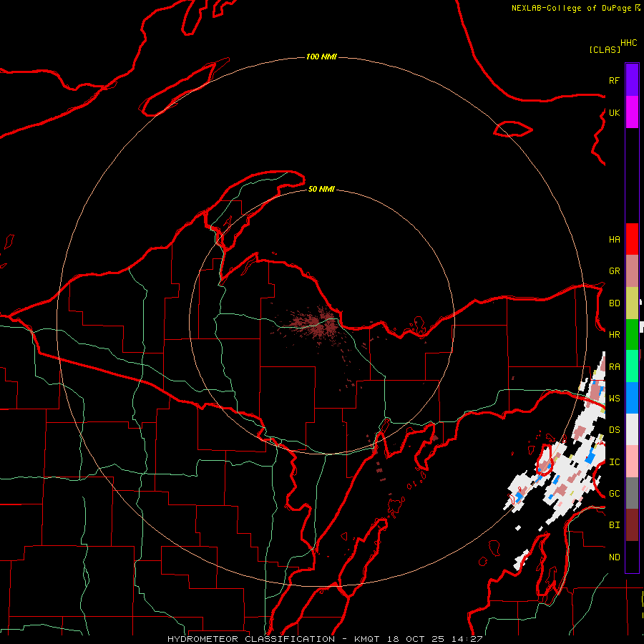Click the HA legend label
Viewport: 644px width, 644px height.
coord(614,239)
